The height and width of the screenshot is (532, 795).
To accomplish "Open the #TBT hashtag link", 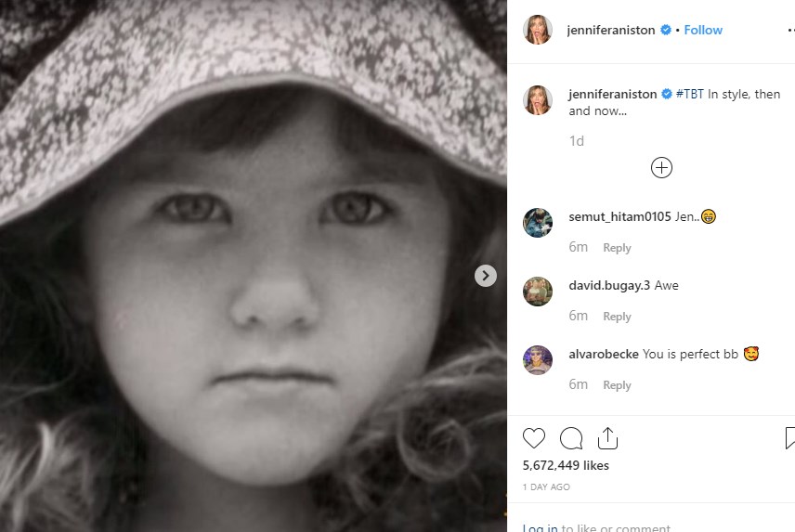I will [689, 95].
